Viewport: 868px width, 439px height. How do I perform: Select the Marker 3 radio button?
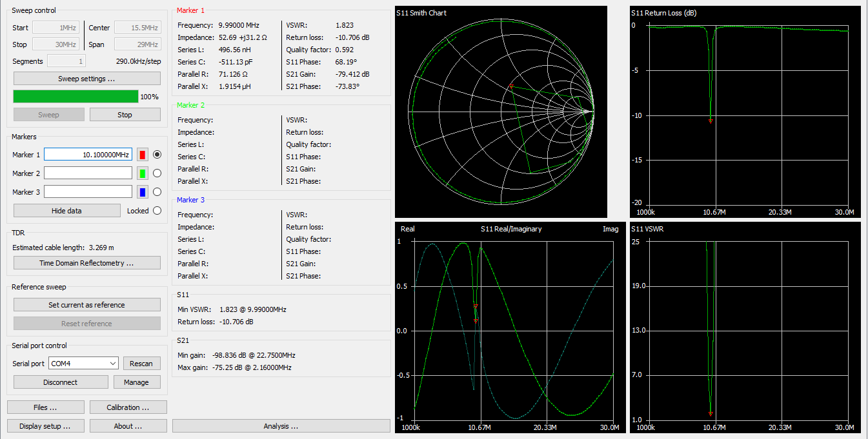coord(157,192)
